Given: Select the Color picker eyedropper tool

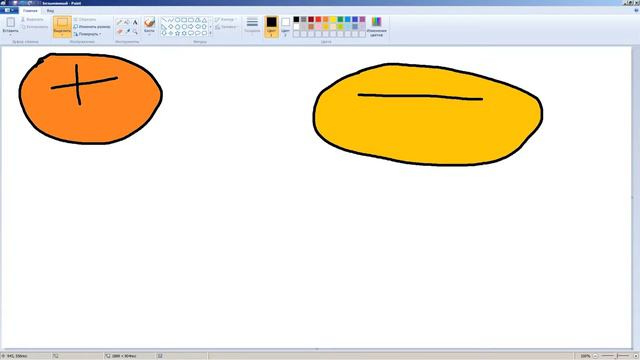Looking at the screenshot, I should (x=127, y=31).
